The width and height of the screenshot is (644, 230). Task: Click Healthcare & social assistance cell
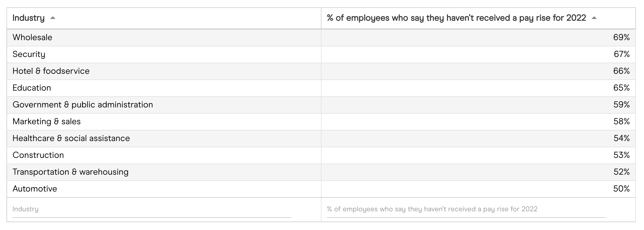tap(71, 138)
